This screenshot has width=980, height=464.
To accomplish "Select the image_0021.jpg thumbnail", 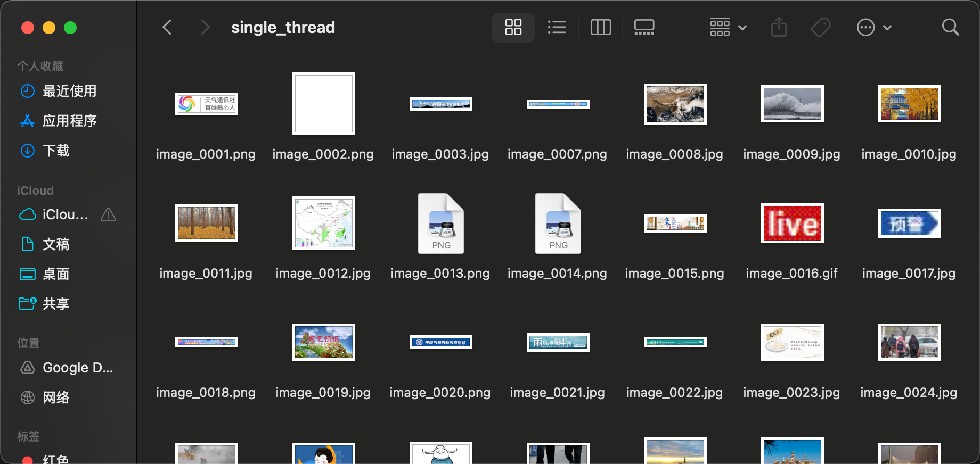I will click(558, 342).
